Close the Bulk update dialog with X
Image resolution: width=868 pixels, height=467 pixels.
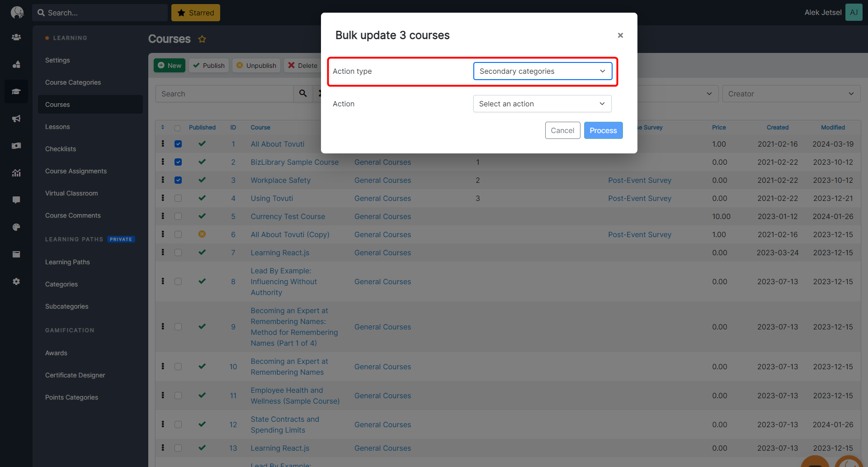(x=620, y=35)
